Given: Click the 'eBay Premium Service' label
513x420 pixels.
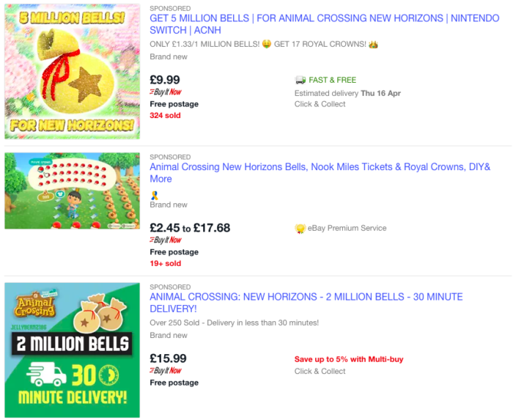Looking at the screenshot, I should pyautogui.click(x=347, y=229).
